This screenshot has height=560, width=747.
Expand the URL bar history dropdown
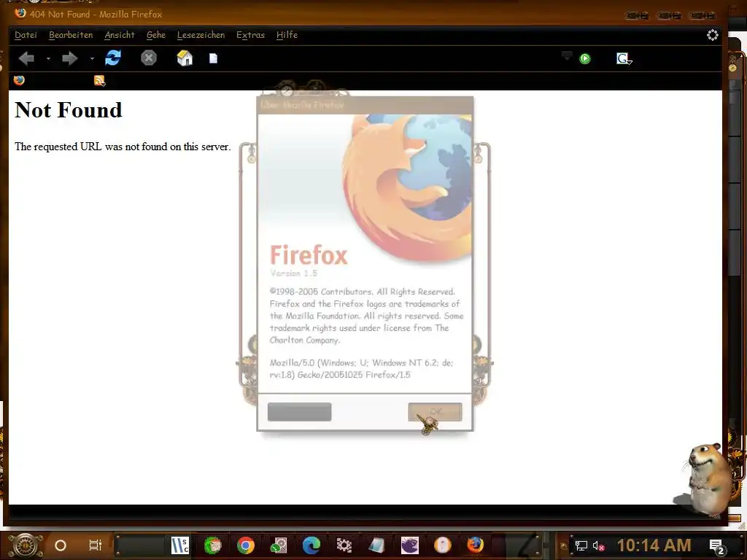click(x=566, y=56)
